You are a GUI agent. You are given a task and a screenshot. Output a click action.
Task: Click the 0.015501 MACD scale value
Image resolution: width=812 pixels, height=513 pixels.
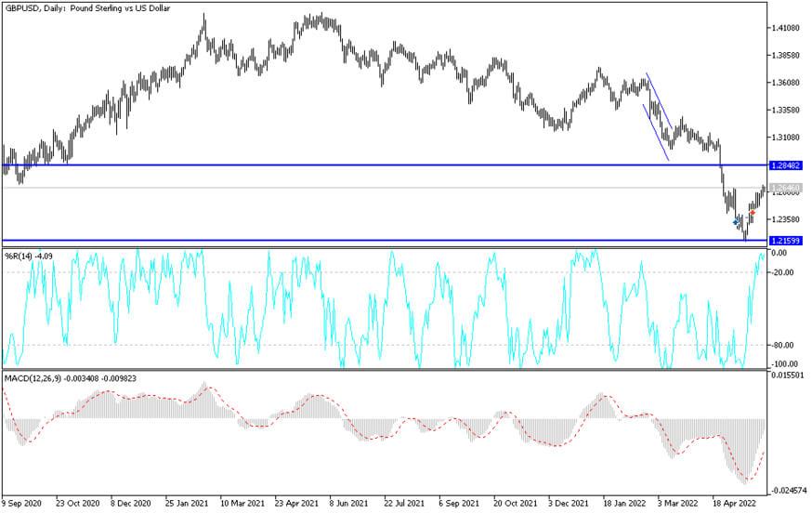pyautogui.click(x=788, y=375)
